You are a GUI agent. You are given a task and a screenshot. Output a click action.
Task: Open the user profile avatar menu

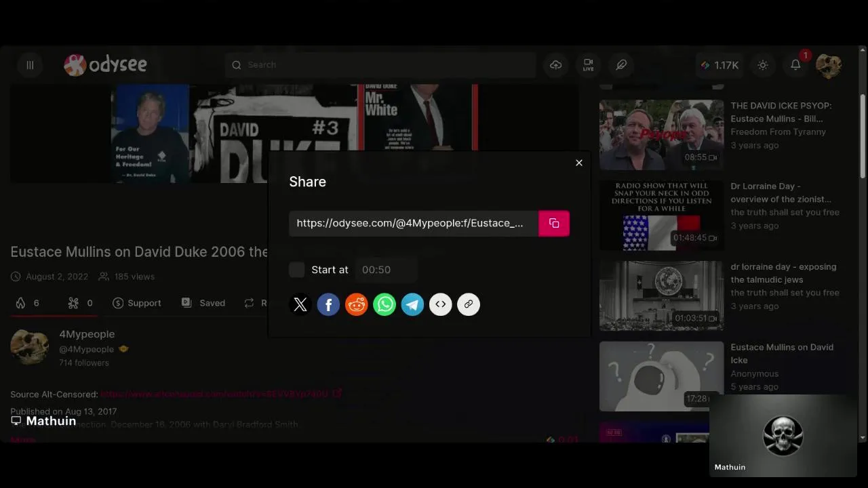[x=829, y=65]
